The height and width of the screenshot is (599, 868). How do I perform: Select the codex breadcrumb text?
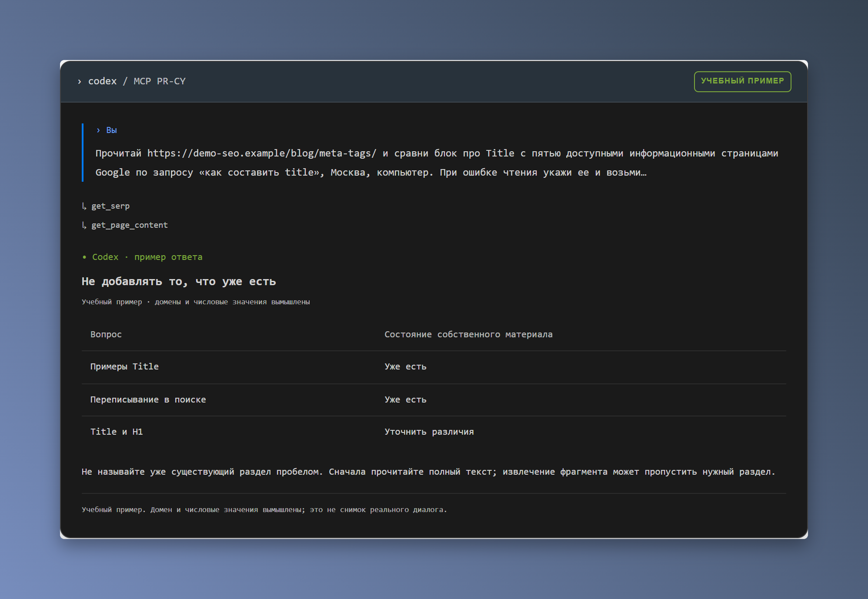(102, 81)
